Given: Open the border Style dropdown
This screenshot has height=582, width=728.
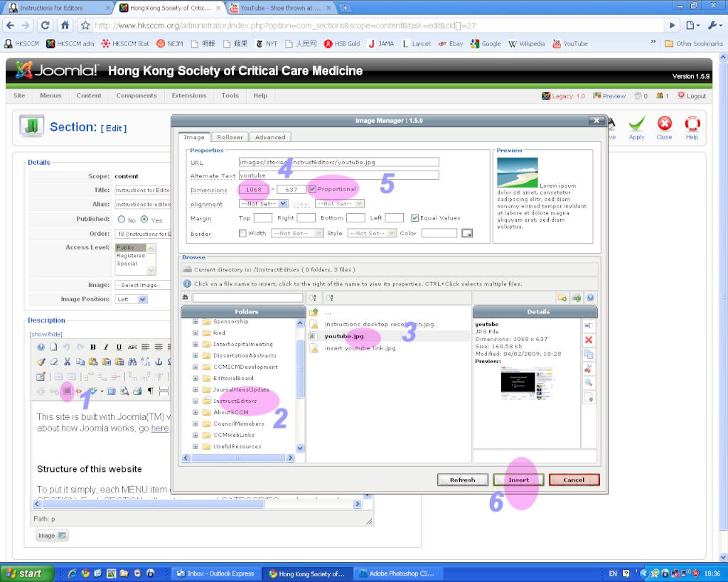Looking at the screenshot, I should (x=373, y=234).
